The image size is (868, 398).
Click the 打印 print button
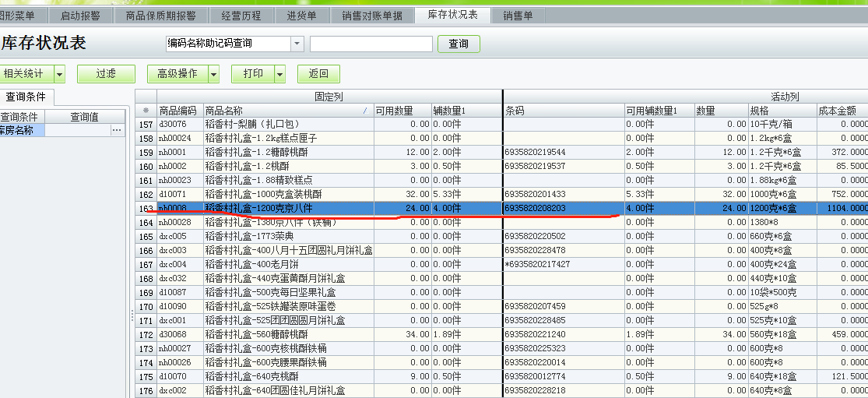click(x=253, y=74)
